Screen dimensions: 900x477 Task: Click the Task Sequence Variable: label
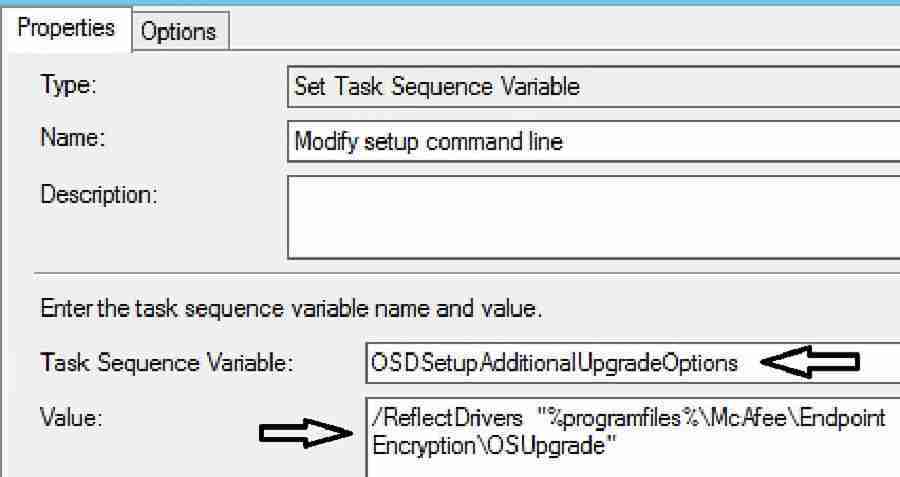tap(165, 363)
